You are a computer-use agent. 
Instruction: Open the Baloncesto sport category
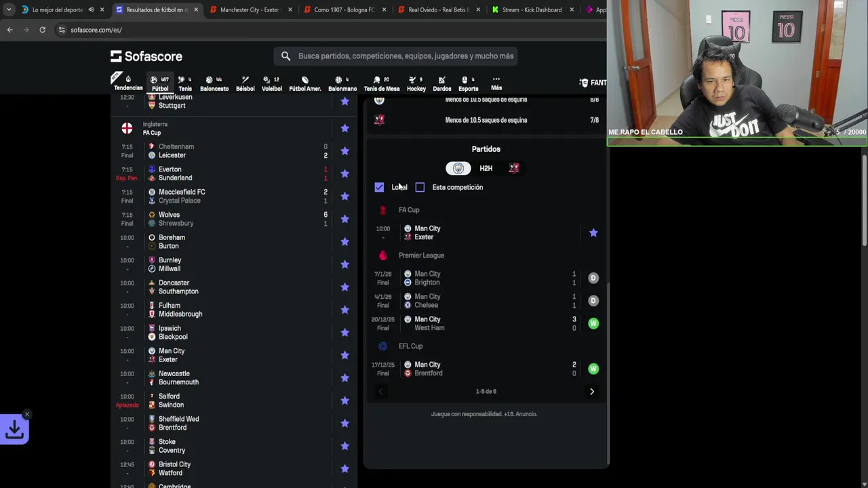click(x=214, y=83)
